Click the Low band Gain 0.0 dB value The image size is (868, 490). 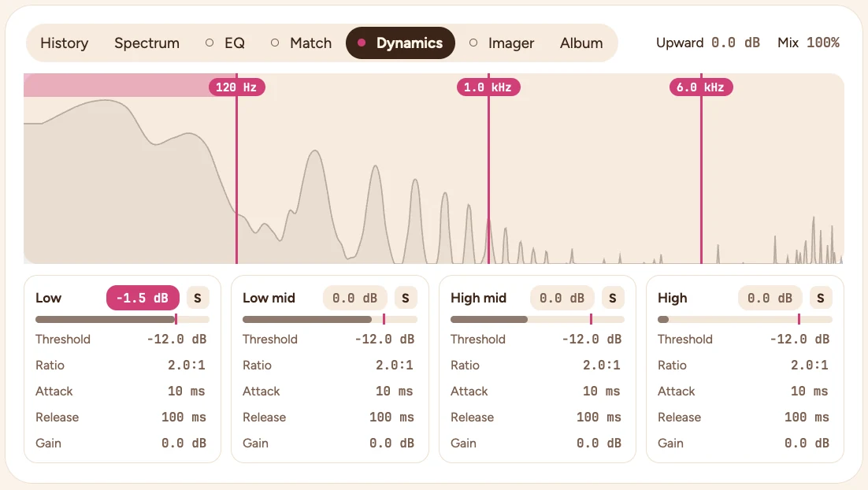(x=184, y=443)
